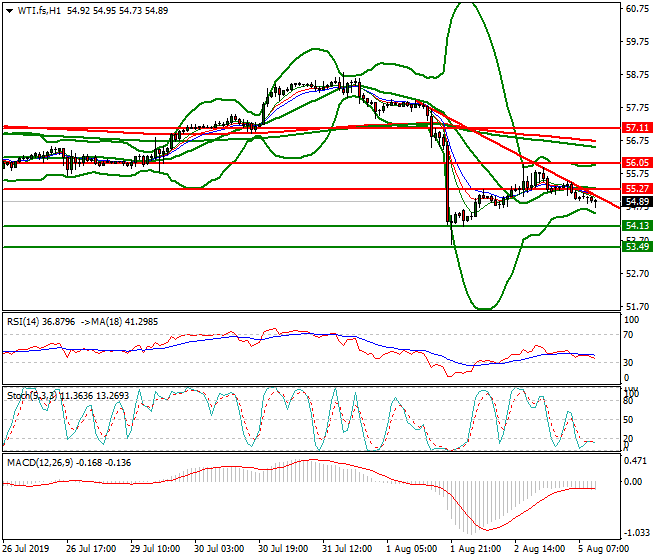
Task: Click the -1.033 MACD scale value
Action: tap(634, 533)
